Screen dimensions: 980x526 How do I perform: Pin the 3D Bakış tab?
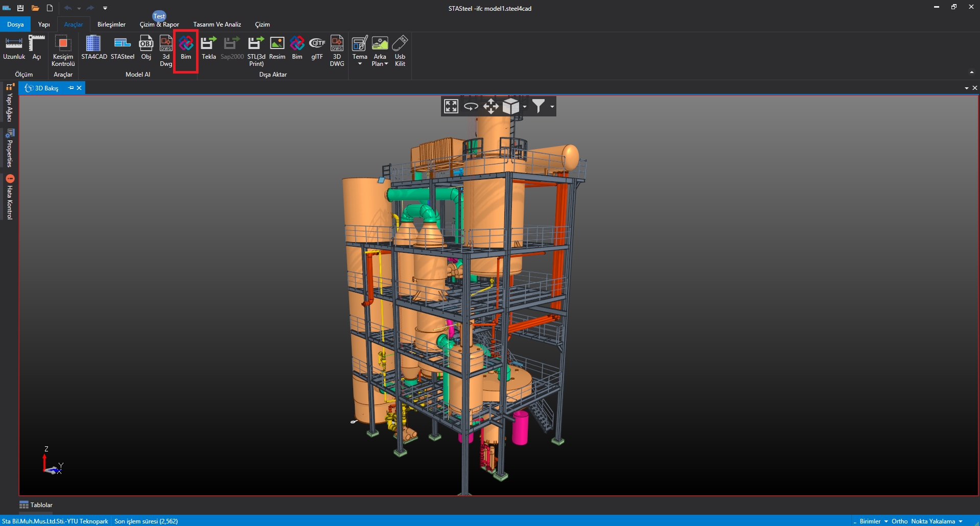click(71, 88)
